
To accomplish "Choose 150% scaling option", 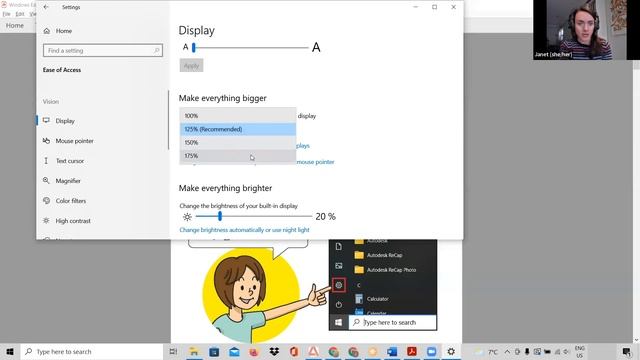I will point(238,142).
